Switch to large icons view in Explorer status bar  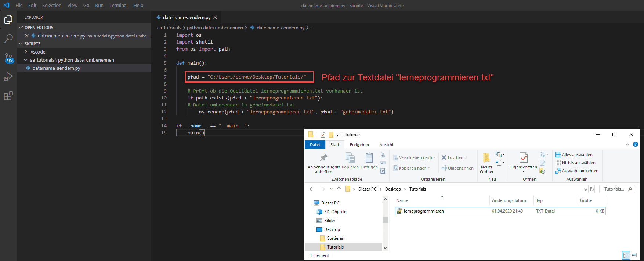coord(634,255)
